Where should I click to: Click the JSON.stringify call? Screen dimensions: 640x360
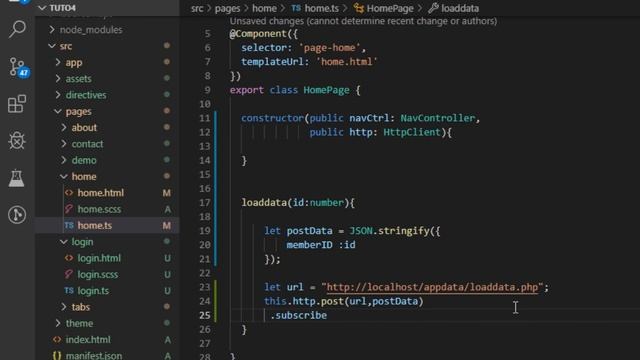[x=389, y=231]
